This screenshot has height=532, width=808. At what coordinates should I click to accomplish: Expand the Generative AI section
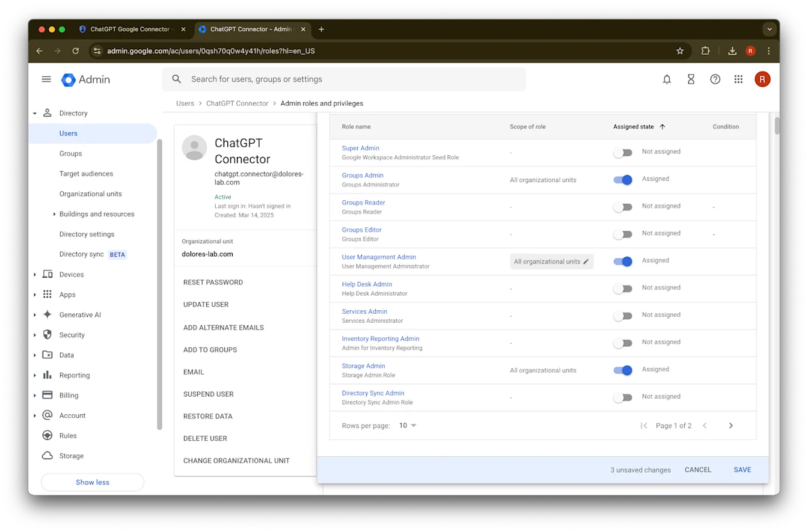click(x=35, y=315)
